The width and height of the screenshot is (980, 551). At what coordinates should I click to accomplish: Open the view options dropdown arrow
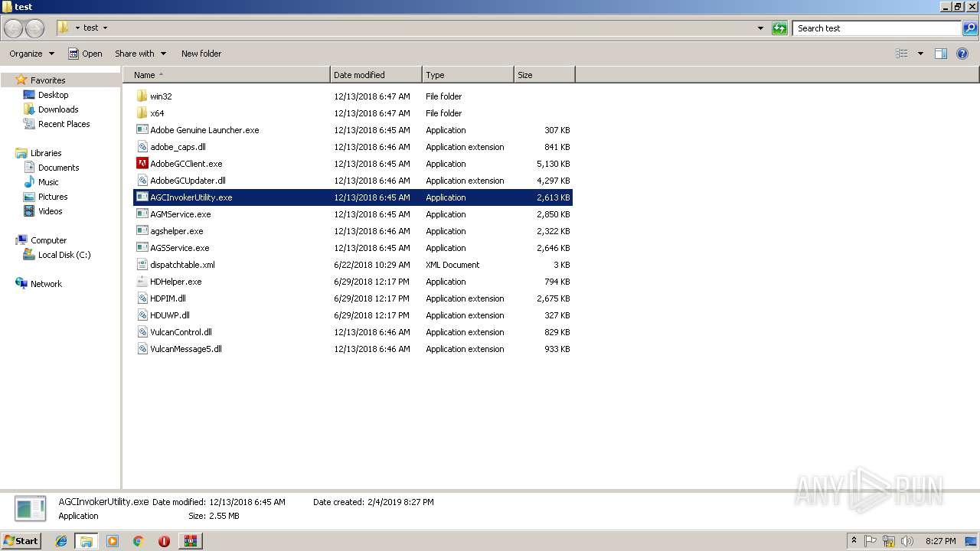[920, 54]
